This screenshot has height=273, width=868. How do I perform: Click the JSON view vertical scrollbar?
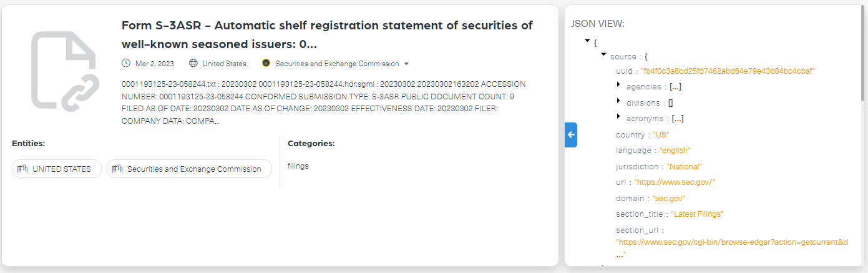(863, 56)
